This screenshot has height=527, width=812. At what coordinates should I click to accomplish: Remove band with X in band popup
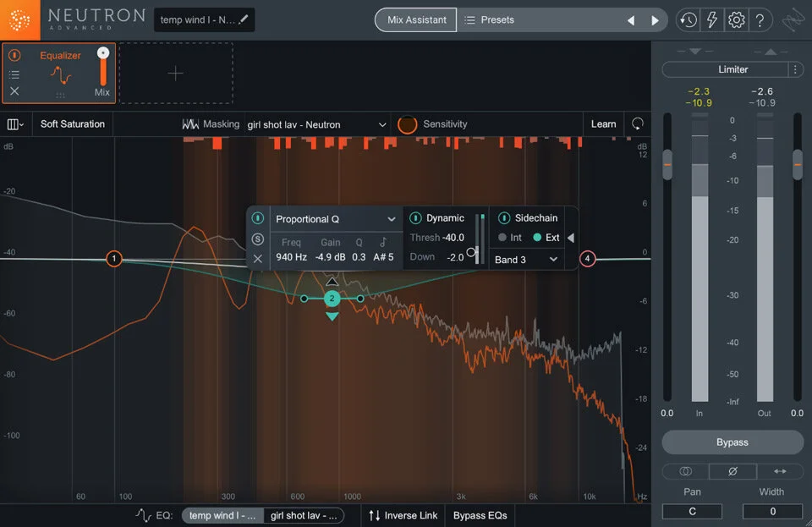point(257,258)
